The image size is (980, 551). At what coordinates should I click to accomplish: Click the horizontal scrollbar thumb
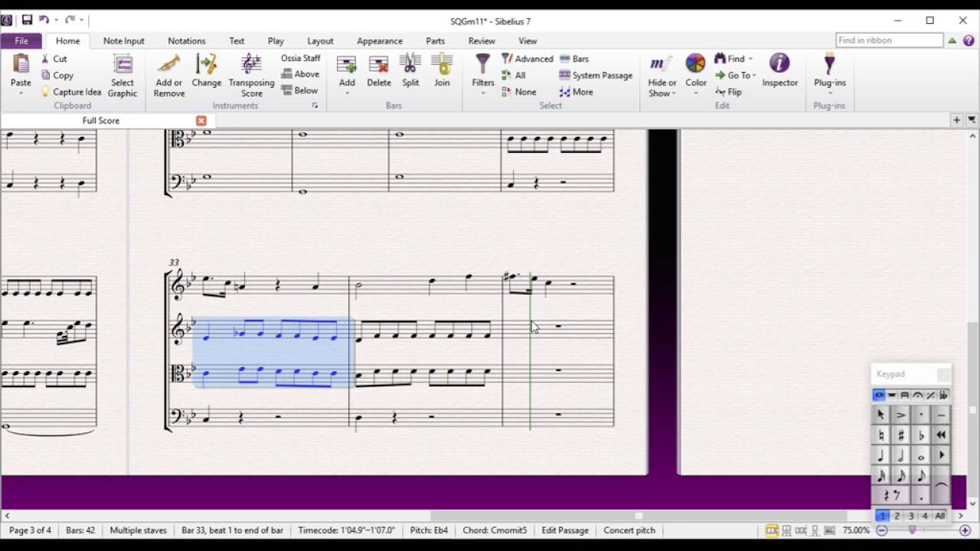click(x=639, y=516)
